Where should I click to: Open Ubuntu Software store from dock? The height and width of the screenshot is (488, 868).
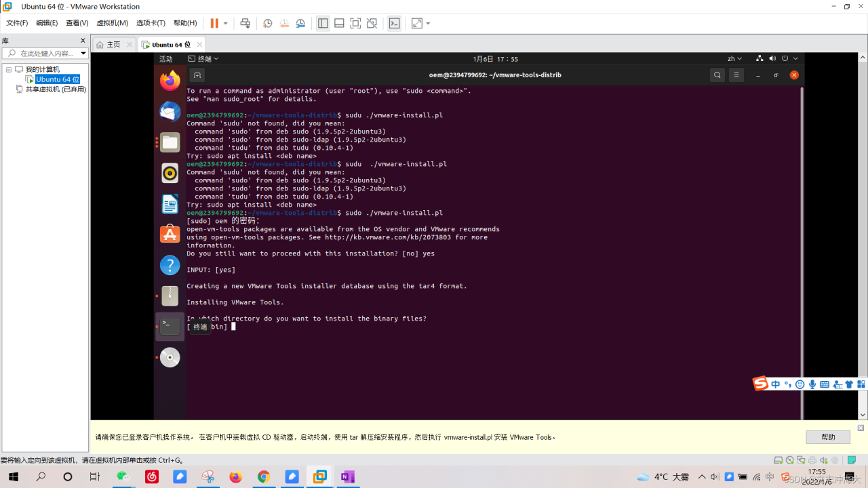[170, 235]
